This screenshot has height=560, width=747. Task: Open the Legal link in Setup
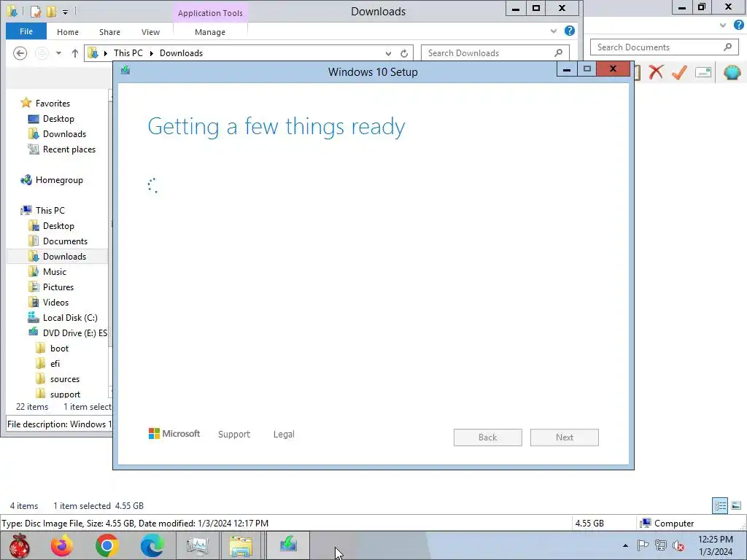point(284,435)
